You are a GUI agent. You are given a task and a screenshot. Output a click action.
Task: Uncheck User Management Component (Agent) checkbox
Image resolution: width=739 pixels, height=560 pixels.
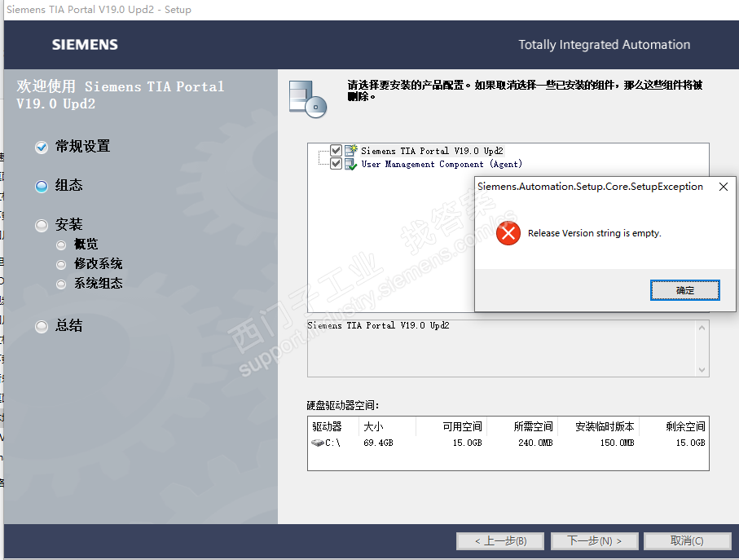click(x=336, y=164)
